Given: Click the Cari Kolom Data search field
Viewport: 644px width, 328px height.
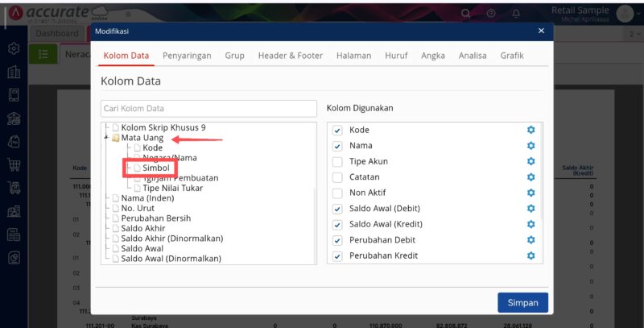Looking at the screenshot, I should (x=208, y=108).
